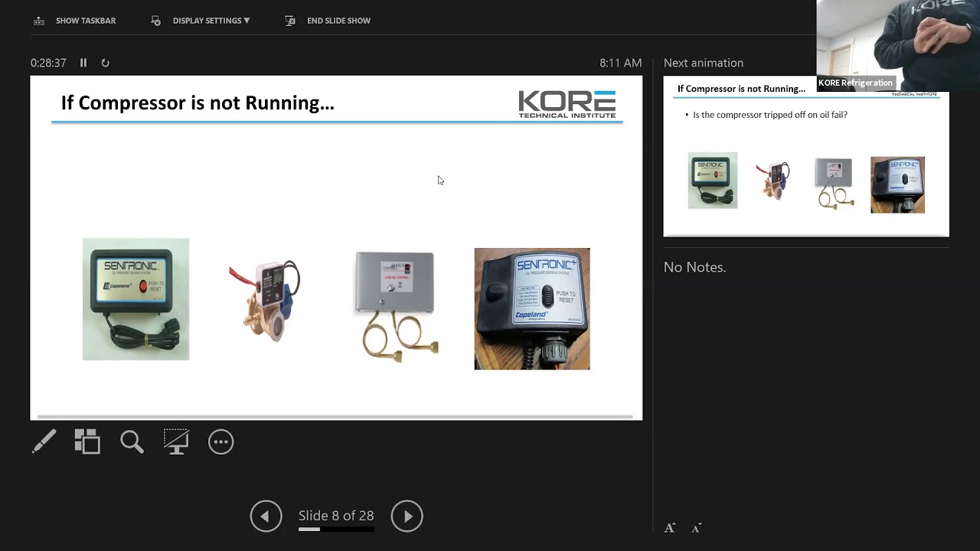Click the next animation slide preview
The height and width of the screenshot is (551, 980).
coord(806,157)
